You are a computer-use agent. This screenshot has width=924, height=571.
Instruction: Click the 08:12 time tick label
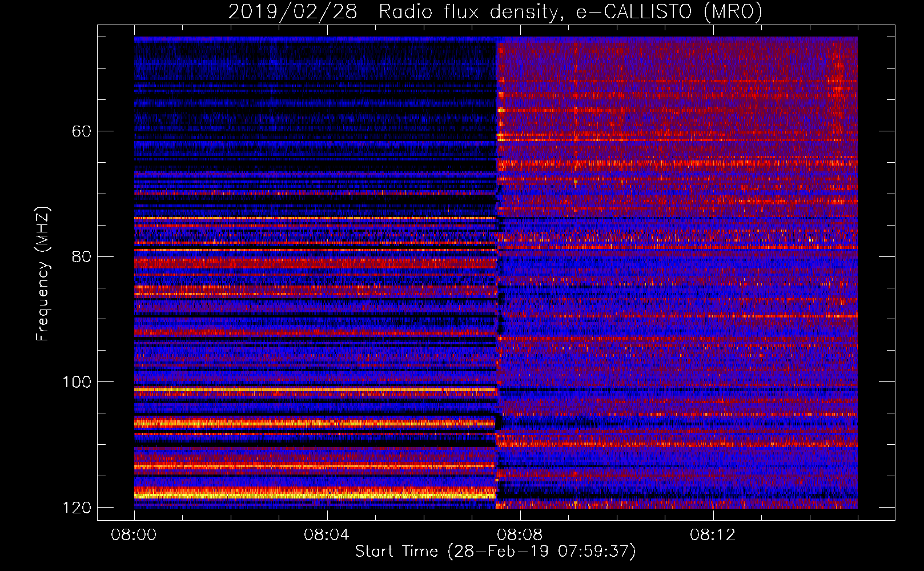point(713,535)
